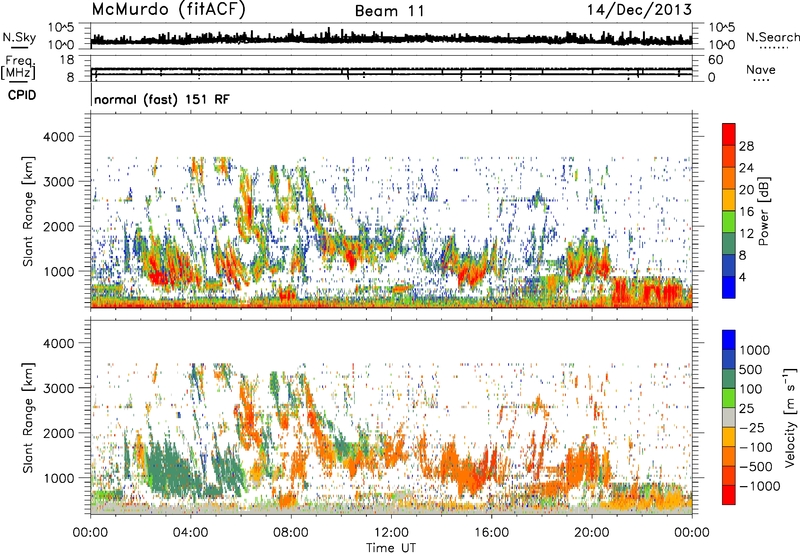Click the frequency trace panel
The height and width of the screenshot is (554, 800).
pyautogui.click(x=391, y=68)
